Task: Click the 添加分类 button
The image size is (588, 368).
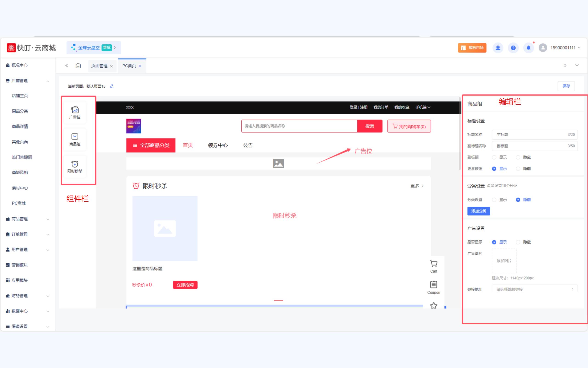Action: coord(479,211)
